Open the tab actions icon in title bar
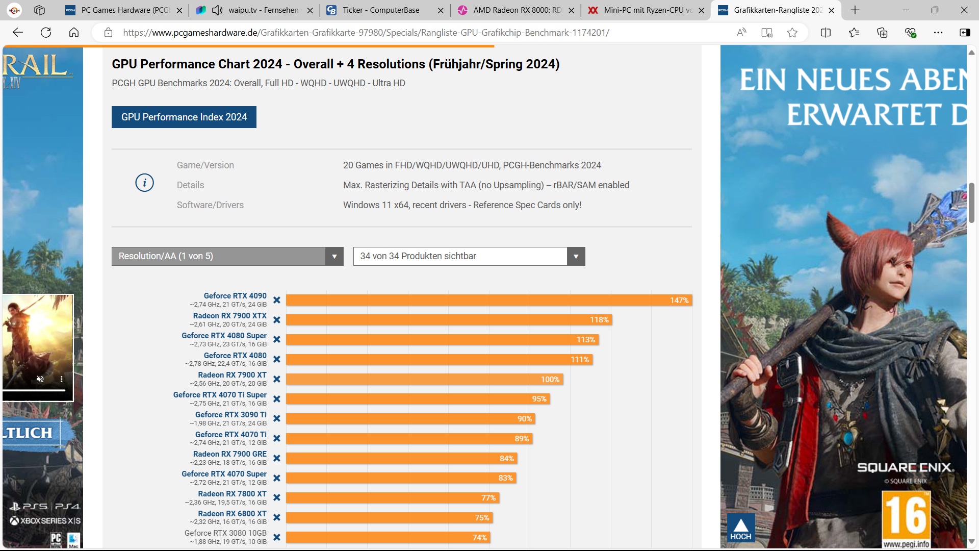 coord(39,10)
